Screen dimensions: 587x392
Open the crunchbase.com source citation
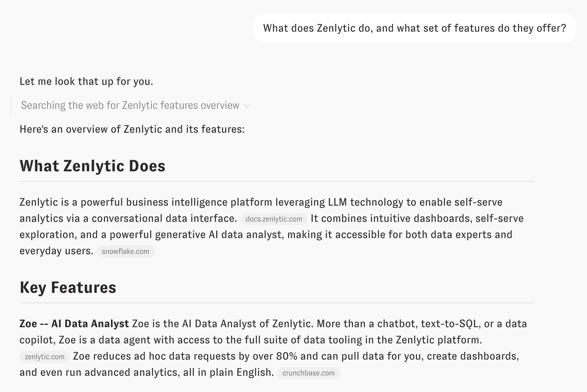click(308, 373)
